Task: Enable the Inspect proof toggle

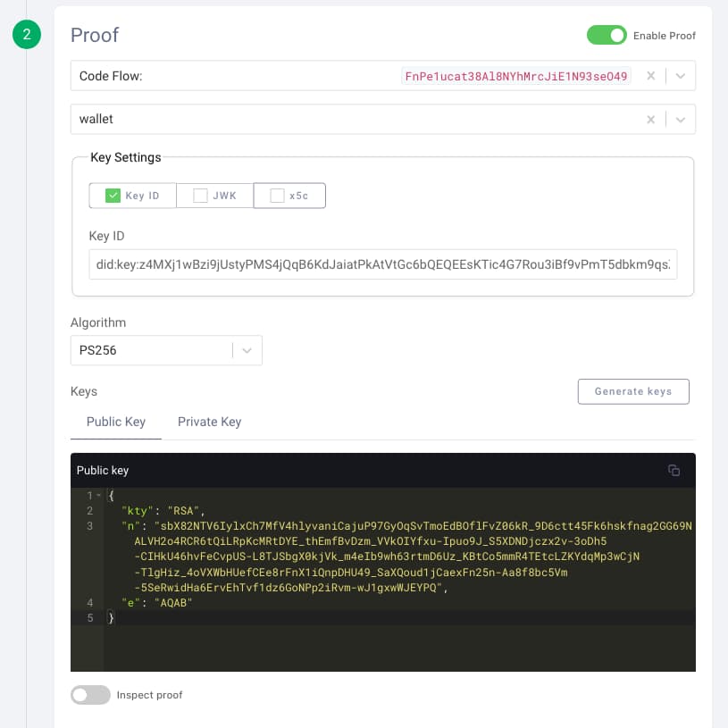Action: pos(90,695)
